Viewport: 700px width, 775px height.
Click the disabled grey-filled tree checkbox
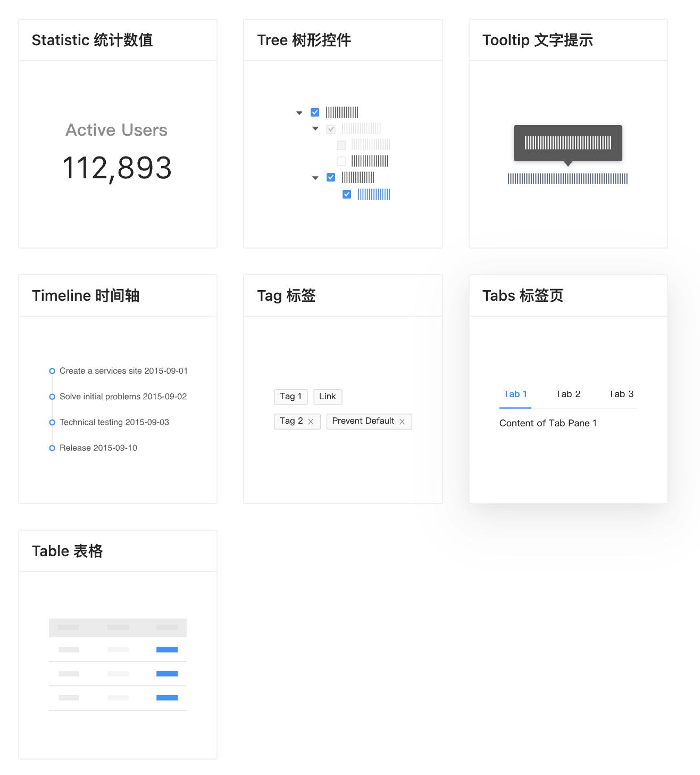point(341,145)
